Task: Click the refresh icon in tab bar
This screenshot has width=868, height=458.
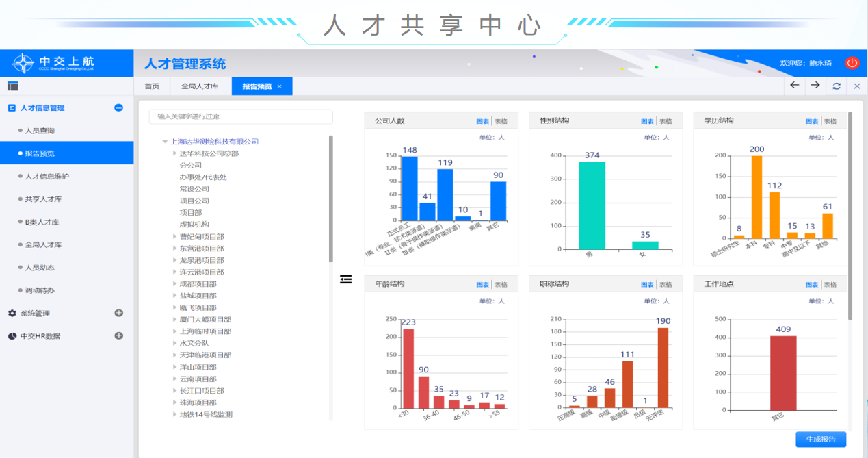Action: (837, 86)
